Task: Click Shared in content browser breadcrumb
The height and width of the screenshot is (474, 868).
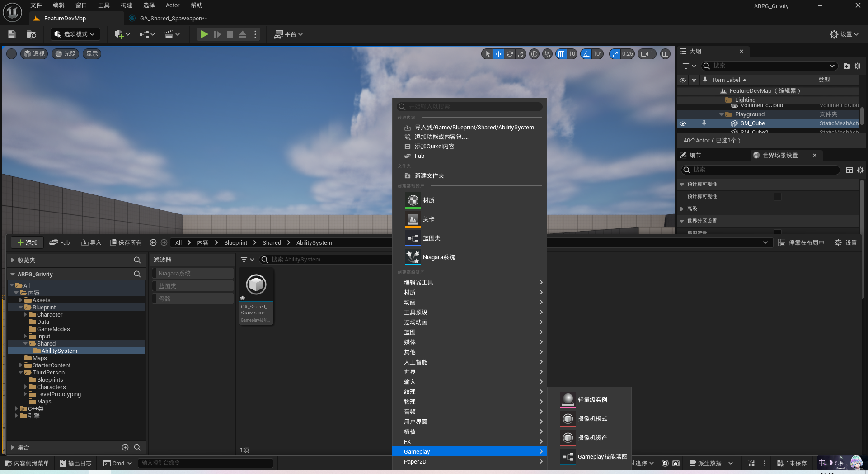Action: point(272,243)
